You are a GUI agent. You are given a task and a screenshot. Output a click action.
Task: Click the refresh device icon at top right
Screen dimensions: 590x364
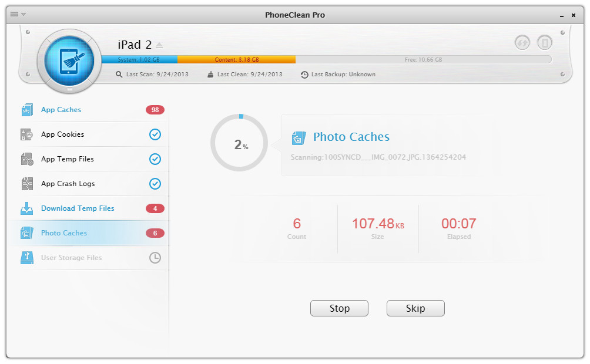tap(522, 42)
